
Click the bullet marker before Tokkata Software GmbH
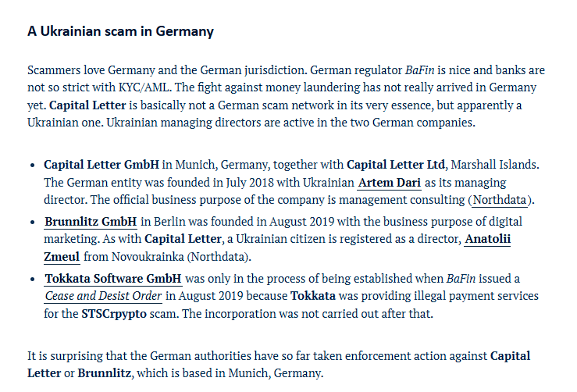(x=33, y=280)
